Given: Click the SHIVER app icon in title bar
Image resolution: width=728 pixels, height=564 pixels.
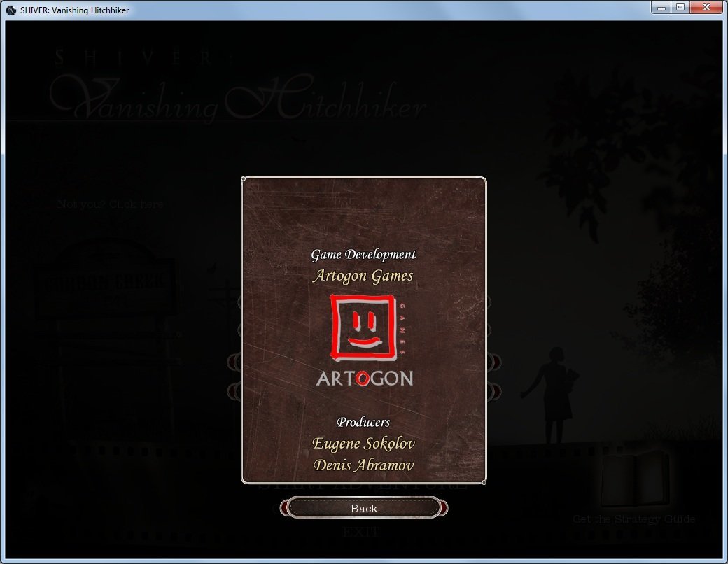Looking at the screenshot, I should pyautogui.click(x=11, y=10).
